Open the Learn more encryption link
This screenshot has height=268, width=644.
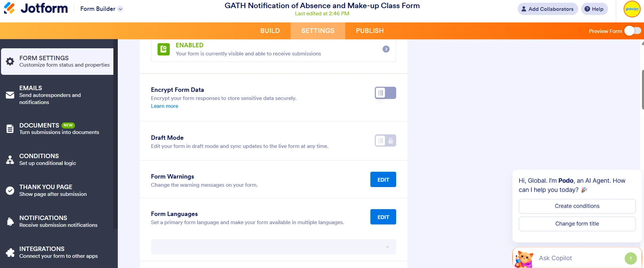click(x=164, y=106)
